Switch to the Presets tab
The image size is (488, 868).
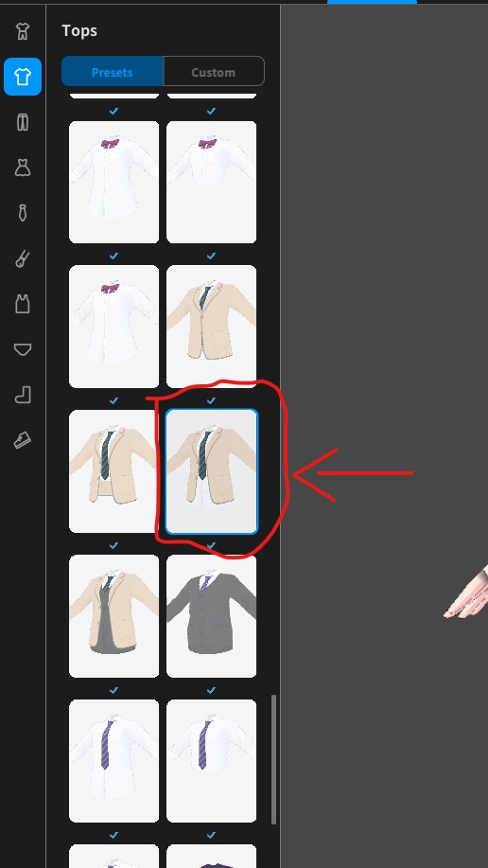[x=113, y=71]
